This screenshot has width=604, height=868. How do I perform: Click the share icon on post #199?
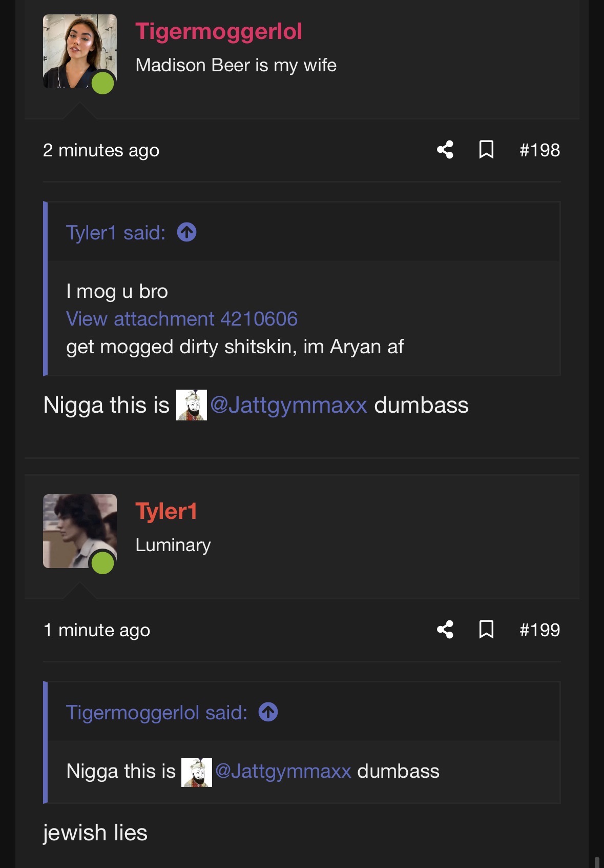(445, 630)
